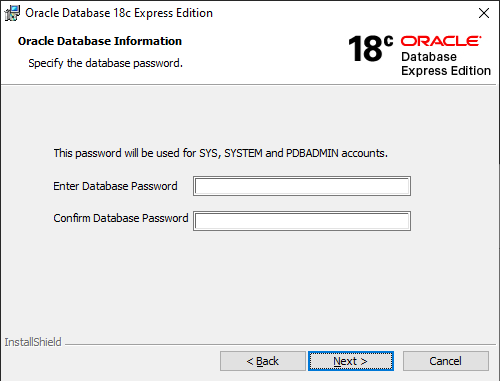Click the 'Express Edition' text in the header
This screenshot has width=500, height=381.
(446, 71)
